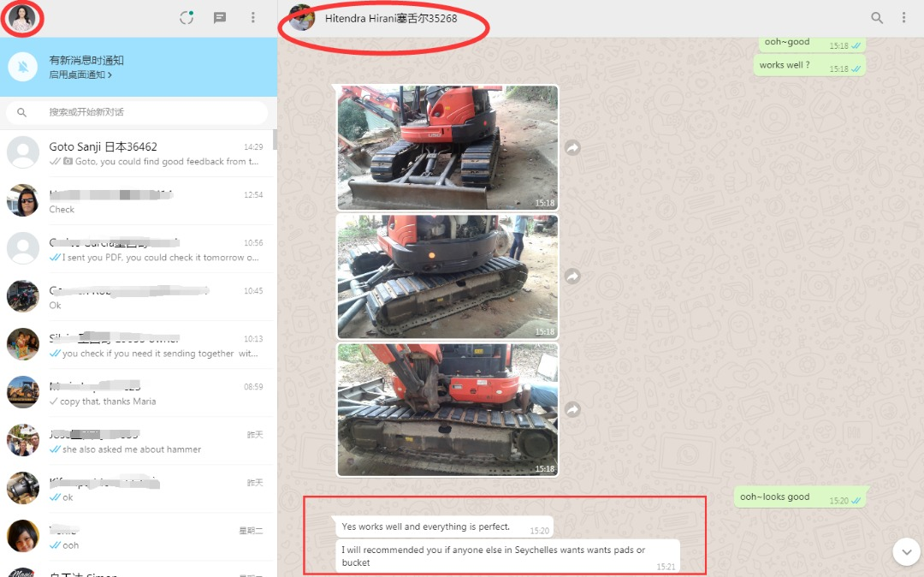Forward the first excavator photo
Image resolution: width=924 pixels, height=577 pixels.
point(572,147)
